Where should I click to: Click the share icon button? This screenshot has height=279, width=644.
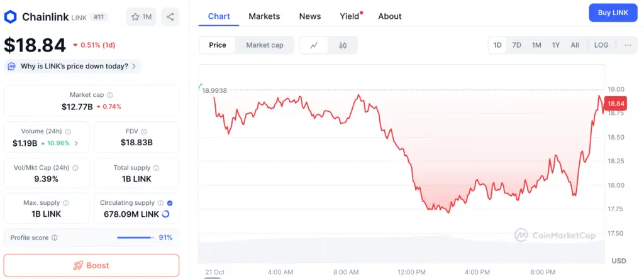170,17
